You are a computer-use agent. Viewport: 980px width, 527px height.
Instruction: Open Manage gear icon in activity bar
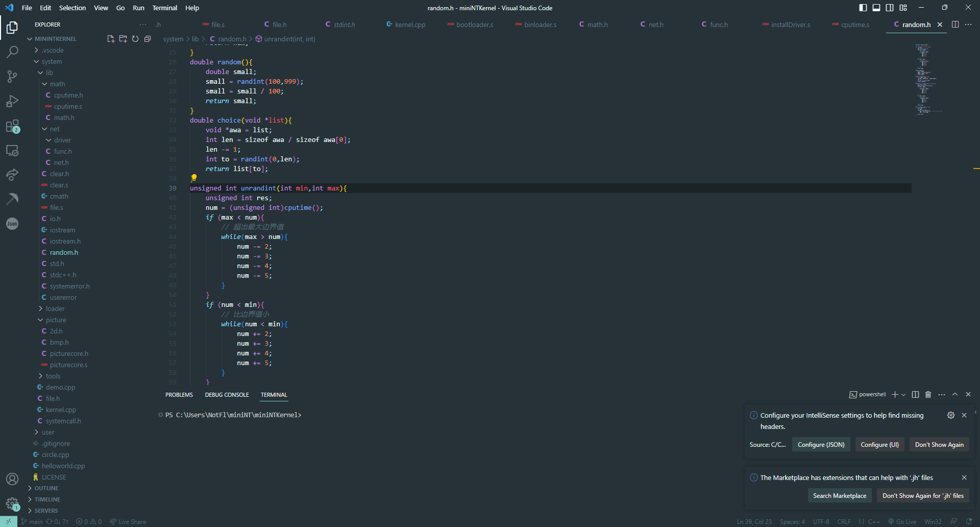12,504
